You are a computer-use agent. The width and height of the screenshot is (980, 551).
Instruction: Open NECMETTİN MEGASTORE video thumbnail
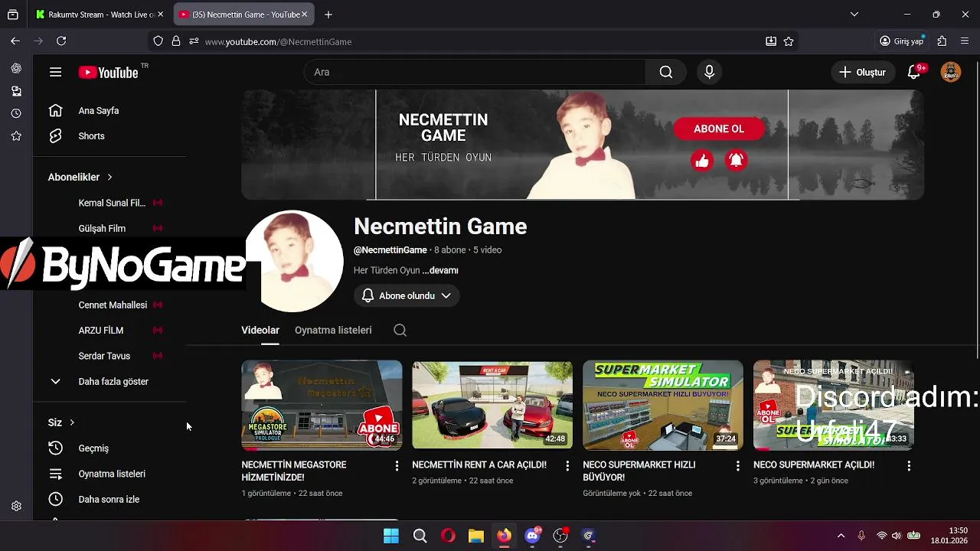(322, 405)
